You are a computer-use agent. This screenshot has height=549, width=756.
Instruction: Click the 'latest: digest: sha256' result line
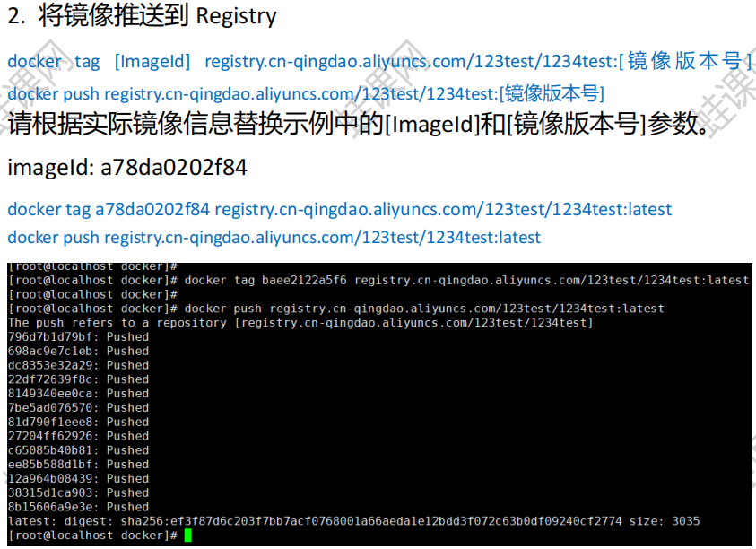pyautogui.click(x=354, y=521)
